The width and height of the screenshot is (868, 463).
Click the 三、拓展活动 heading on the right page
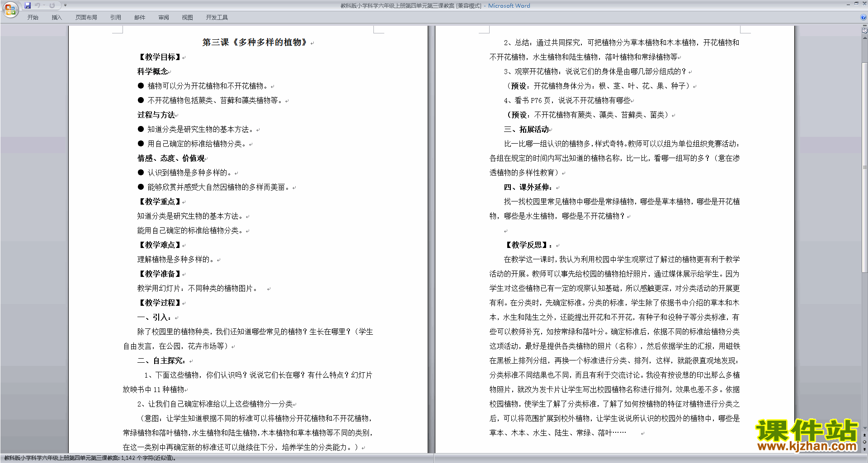click(x=527, y=129)
